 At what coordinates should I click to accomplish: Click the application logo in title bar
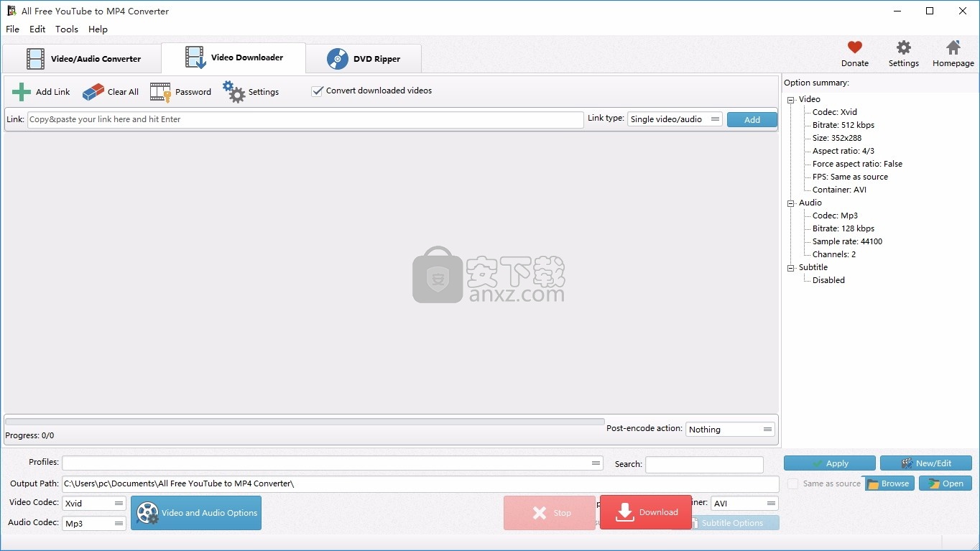11,11
